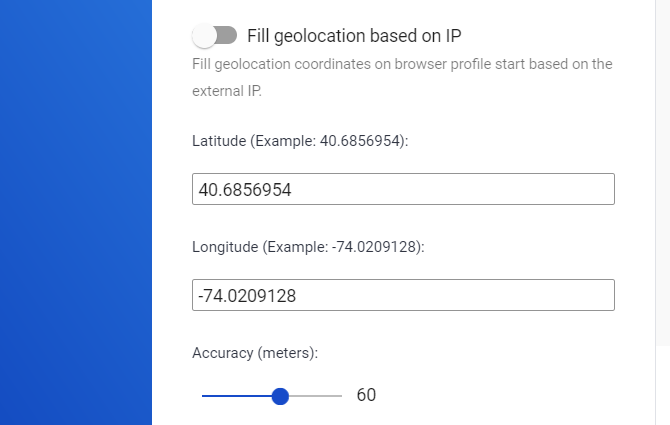Click the far right end of the Accuracy slider
Screen dimensions: 670x425
[341, 396]
